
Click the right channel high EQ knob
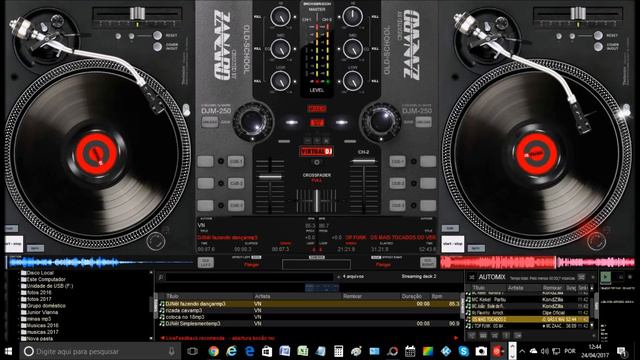353,16
